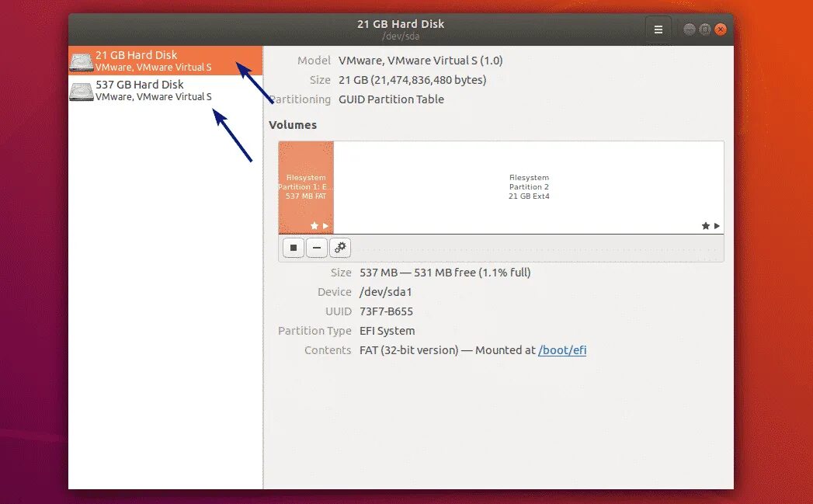The width and height of the screenshot is (813, 504).
Task: Click the EFI System partition type
Action: pos(387,331)
